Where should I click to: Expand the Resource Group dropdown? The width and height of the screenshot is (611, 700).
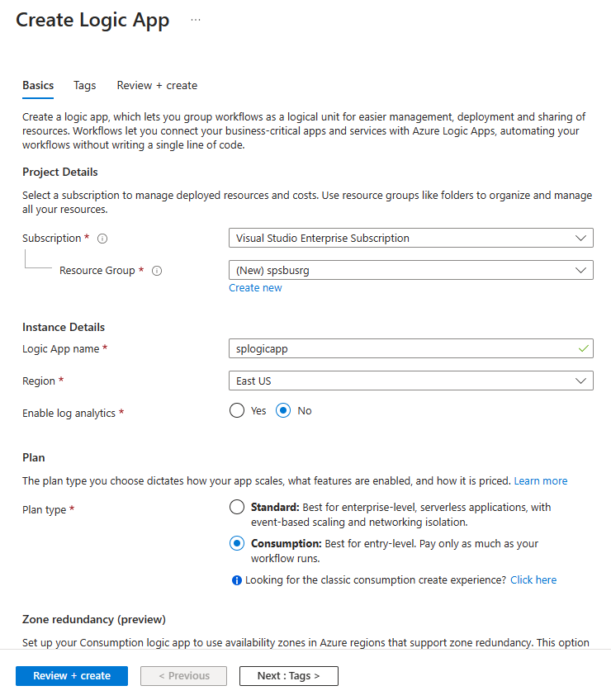(x=410, y=270)
